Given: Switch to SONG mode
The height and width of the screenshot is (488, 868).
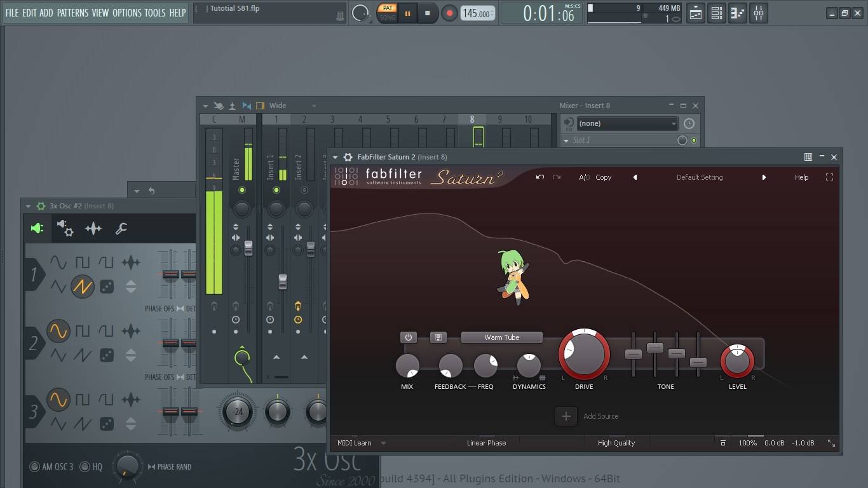Looking at the screenshot, I should point(387,17).
